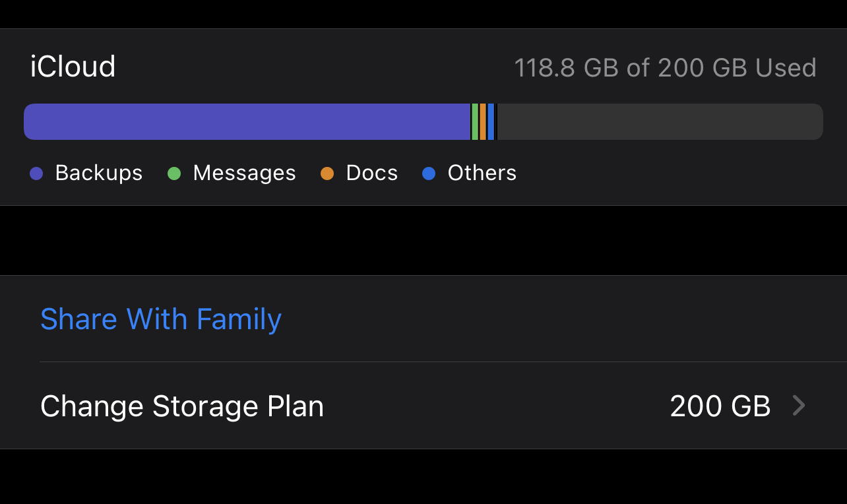The height and width of the screenshot is (504, 847).
Task: Tap the blue Others legend dot
Action: pos(429,173)
